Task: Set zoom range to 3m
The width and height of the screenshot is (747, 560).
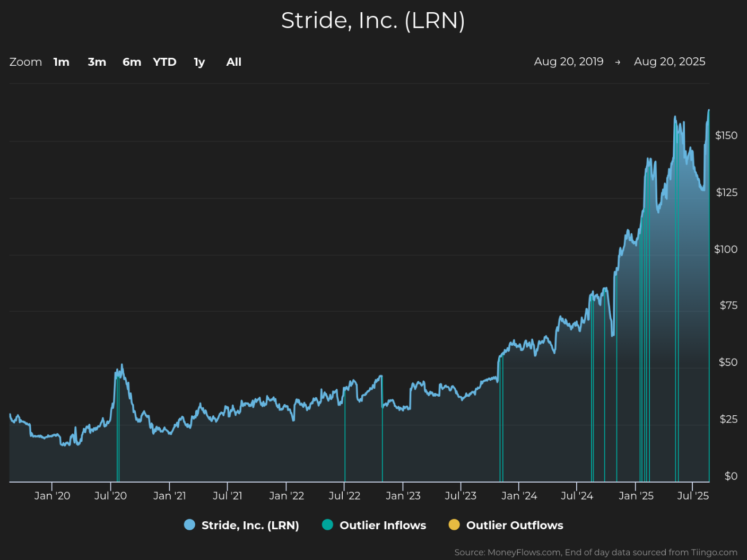Action: tap(97, 62)
